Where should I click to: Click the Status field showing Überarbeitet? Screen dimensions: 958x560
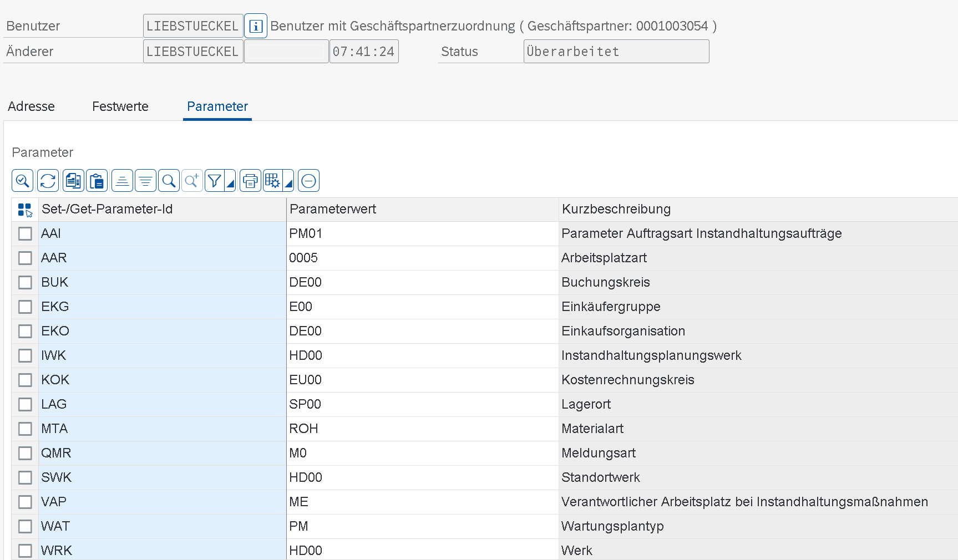616,52
